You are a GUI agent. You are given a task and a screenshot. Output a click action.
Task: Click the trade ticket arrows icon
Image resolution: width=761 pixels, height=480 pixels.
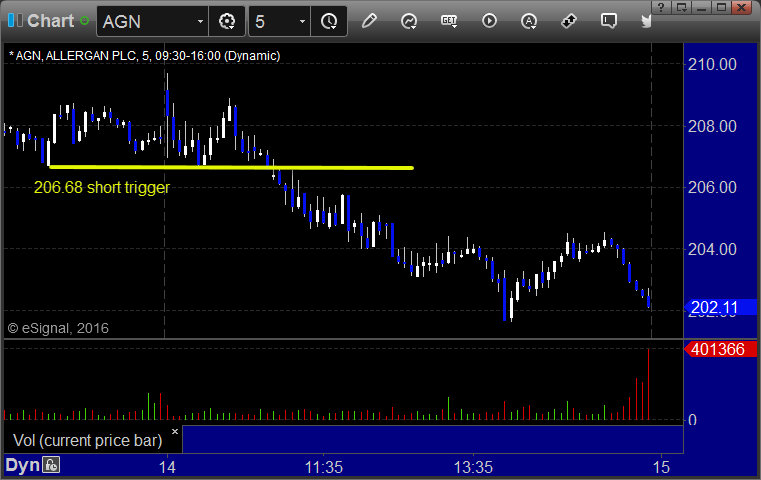(x=568, y=21)
